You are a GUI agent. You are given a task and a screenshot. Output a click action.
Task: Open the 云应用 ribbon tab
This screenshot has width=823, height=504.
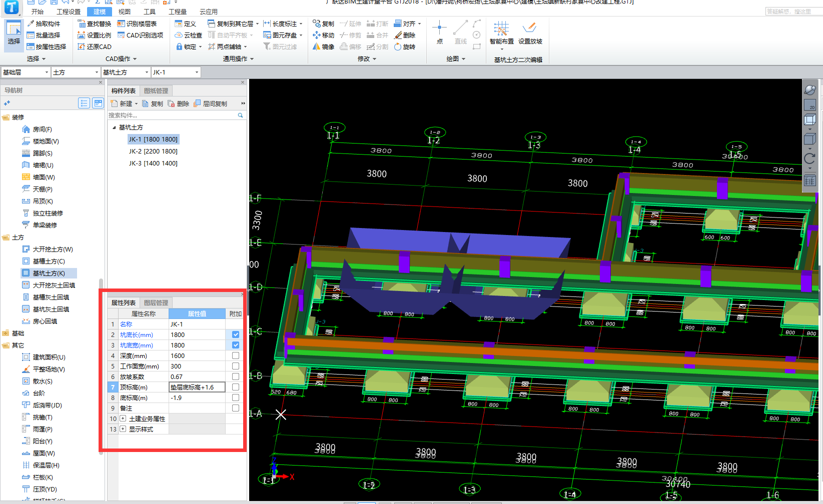209,11
